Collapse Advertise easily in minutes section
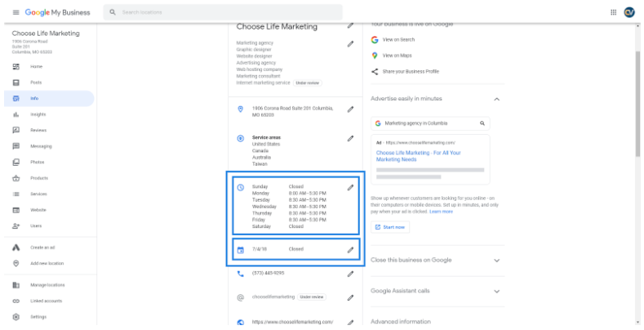The height and width of the screenshot is (330, 644). (496, 99)
